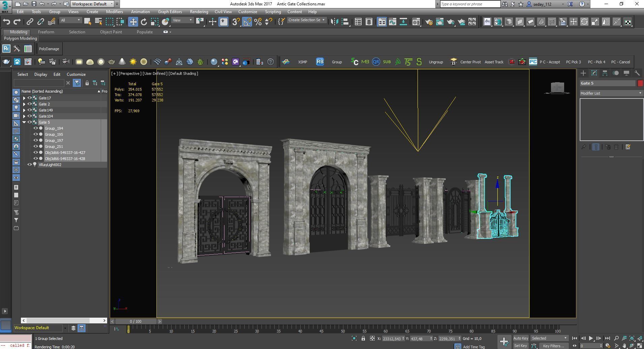Activate Select and Scale tool

point(154,22)
